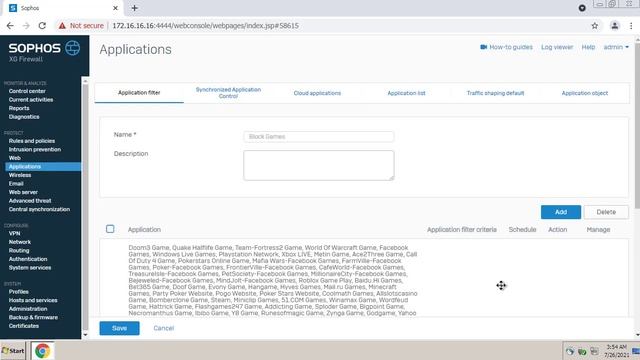
Task: Open Certificates in the sidebar
Action: tap(24, 326)
